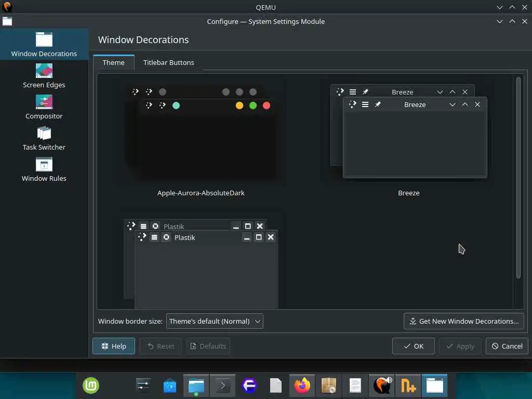Viewport: 532px width, 399px height.
Task: Click the pin icon in front Breeze preview
Action: pos(378,104)
